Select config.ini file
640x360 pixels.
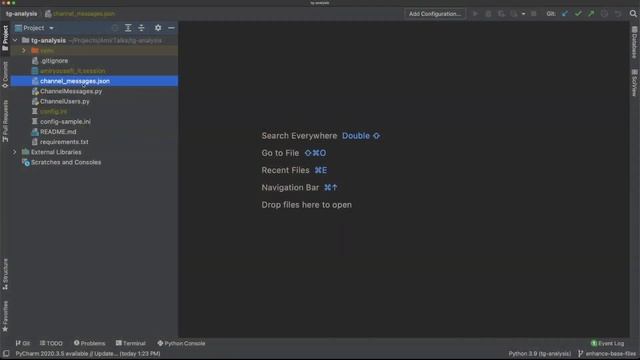click(53, 111)
